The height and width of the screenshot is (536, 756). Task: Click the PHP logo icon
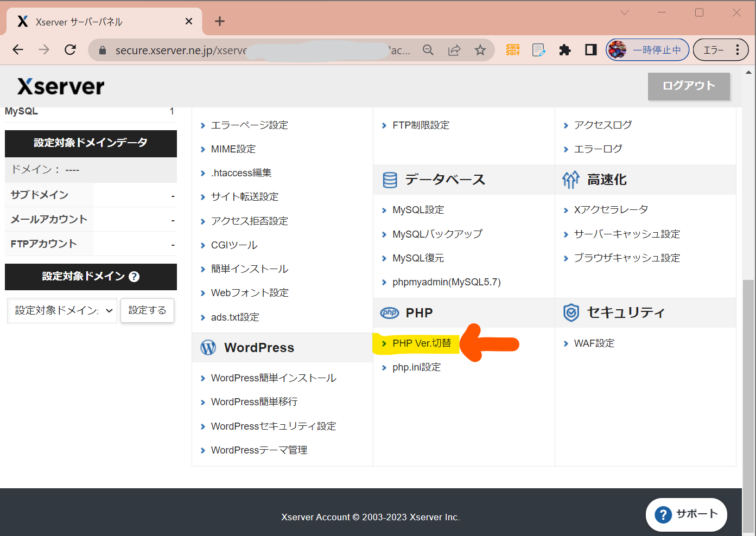point(390,312)
